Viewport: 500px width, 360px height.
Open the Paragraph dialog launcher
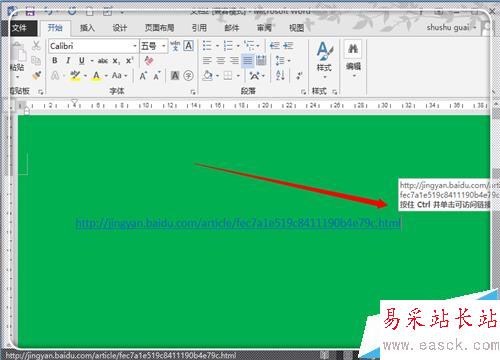[x=303, y=92]
